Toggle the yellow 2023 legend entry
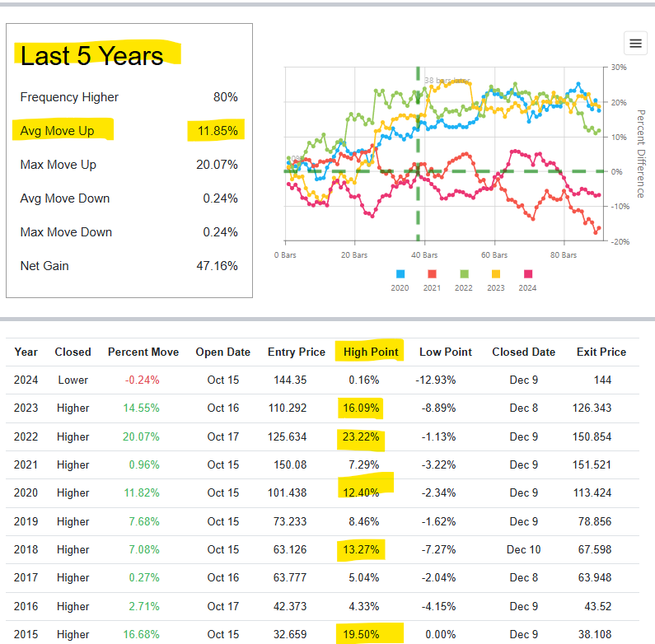 [496, 274]
